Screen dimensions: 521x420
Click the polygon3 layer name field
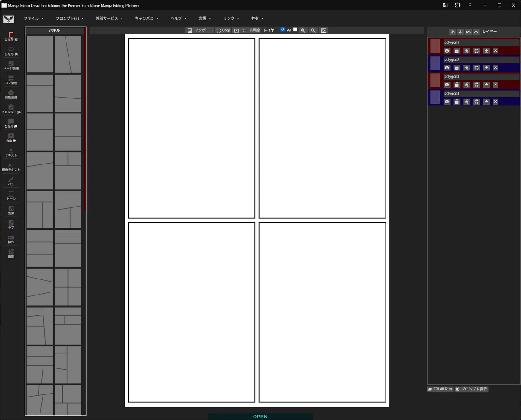click(x=481, y=77)
